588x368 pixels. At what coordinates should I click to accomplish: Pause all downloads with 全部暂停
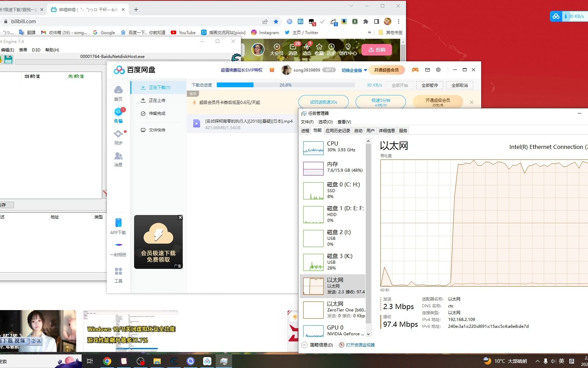pyautogui.click(x=429, y=85)
